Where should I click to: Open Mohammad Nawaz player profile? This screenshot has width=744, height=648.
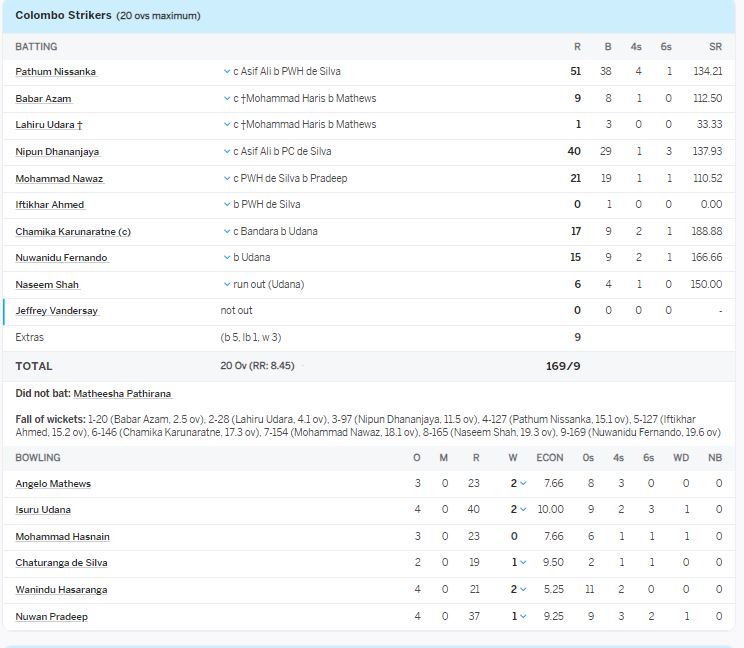pyautogui.click(x=59, y=179)
